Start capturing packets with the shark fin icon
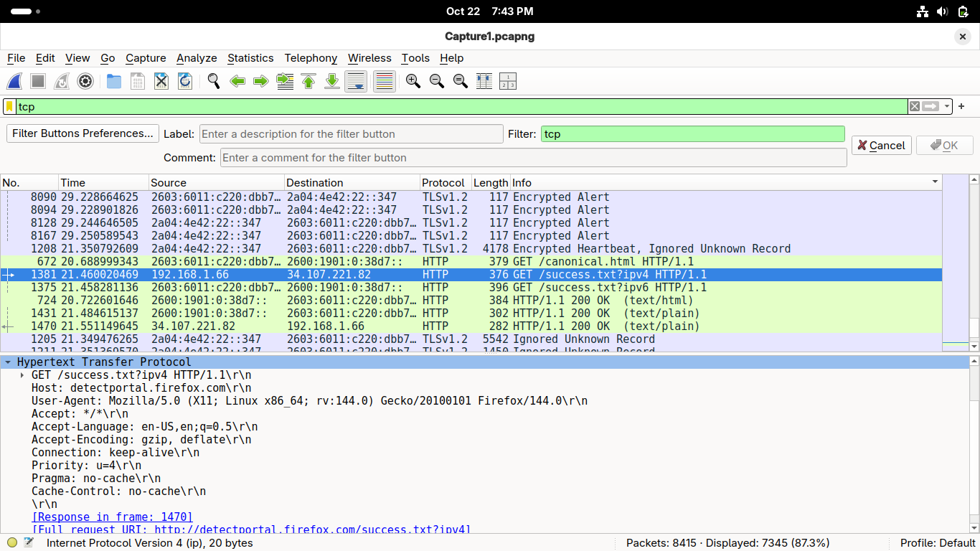This screenshot has width=980, height=551. click(15, 82)
